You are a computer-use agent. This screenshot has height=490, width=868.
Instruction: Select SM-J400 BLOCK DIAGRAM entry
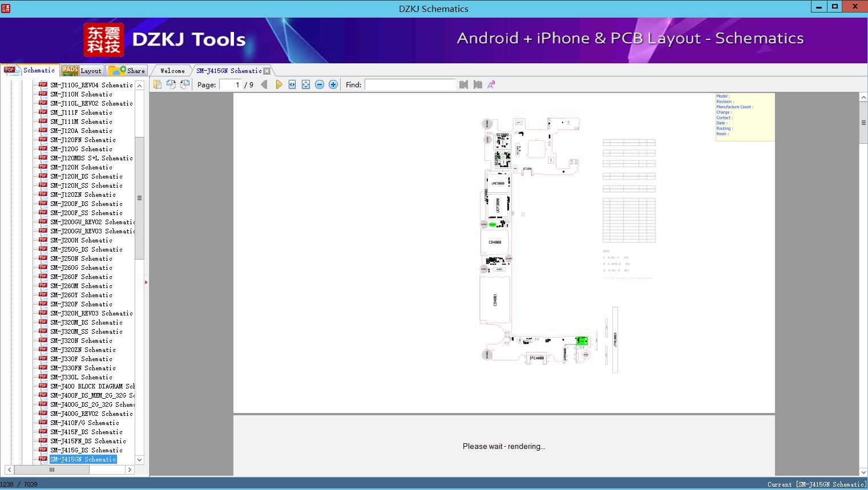[92, 386]
